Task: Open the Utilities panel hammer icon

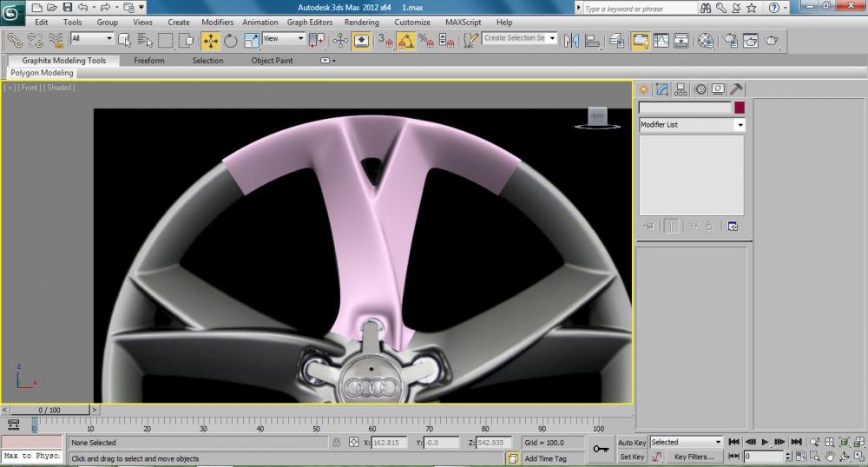Action: coord(735,89)
